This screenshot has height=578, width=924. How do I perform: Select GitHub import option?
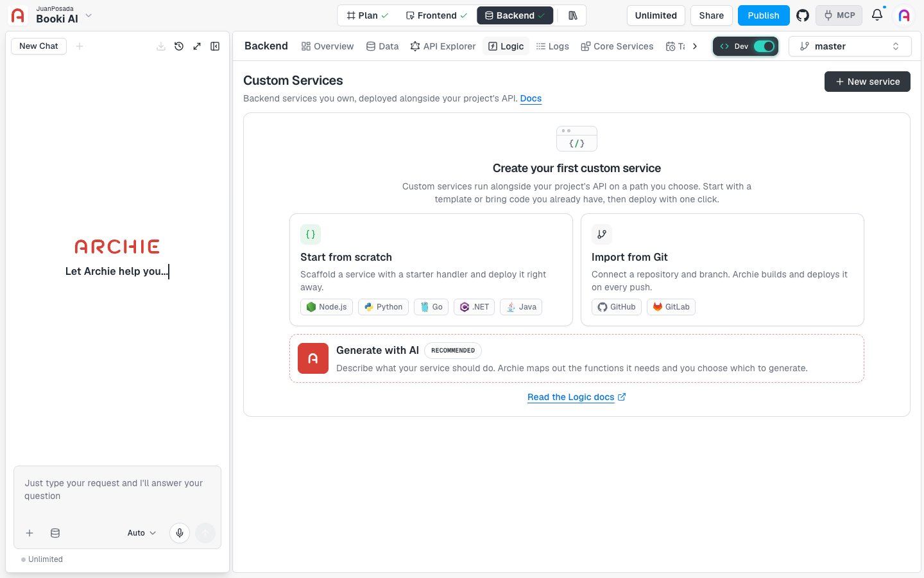pos(617,307)
